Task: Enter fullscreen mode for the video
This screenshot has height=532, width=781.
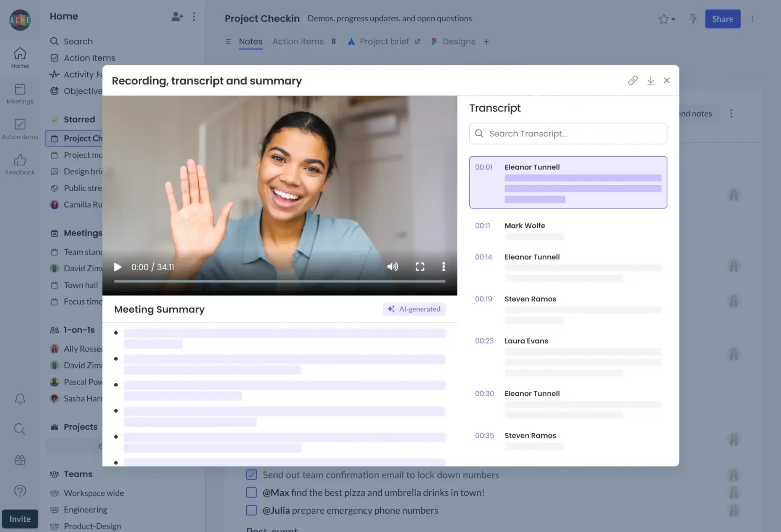Action: tap(420, 267)
